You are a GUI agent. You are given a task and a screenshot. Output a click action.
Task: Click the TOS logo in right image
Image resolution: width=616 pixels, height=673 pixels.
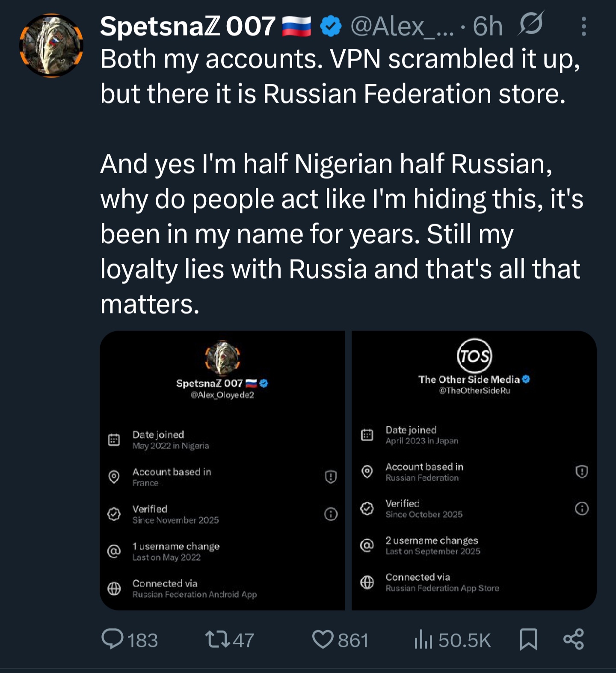pos(474,356)
